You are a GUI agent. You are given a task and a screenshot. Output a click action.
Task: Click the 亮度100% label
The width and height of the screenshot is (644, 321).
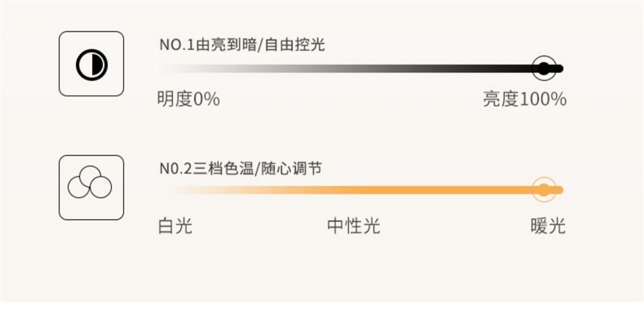[x=525, y=100]
